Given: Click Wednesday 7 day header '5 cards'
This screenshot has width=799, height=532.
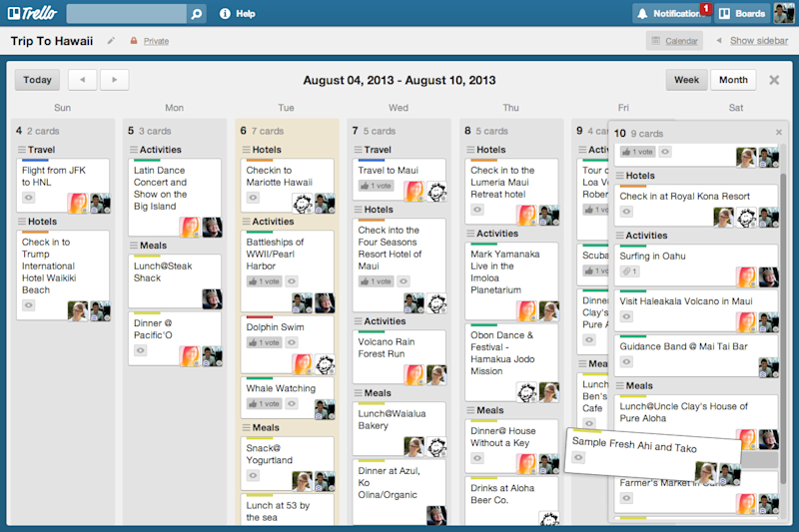Looking at the screenshot, I should pyautogui.click(x=380, y=131).
